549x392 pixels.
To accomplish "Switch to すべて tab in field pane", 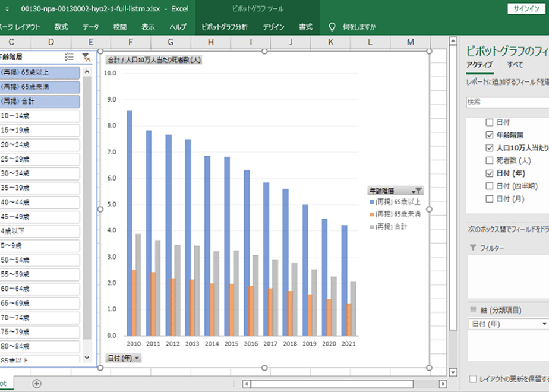I will 515,65.
